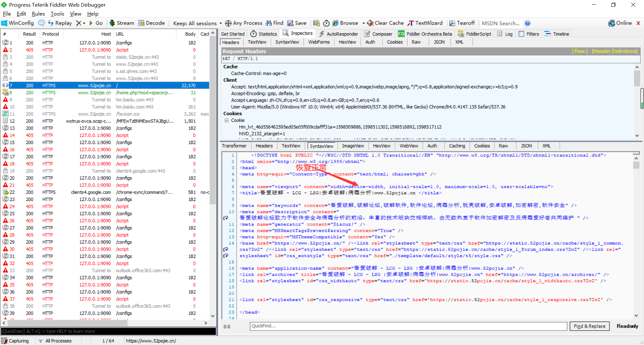Select the response WebView tab

click(409, 146)
